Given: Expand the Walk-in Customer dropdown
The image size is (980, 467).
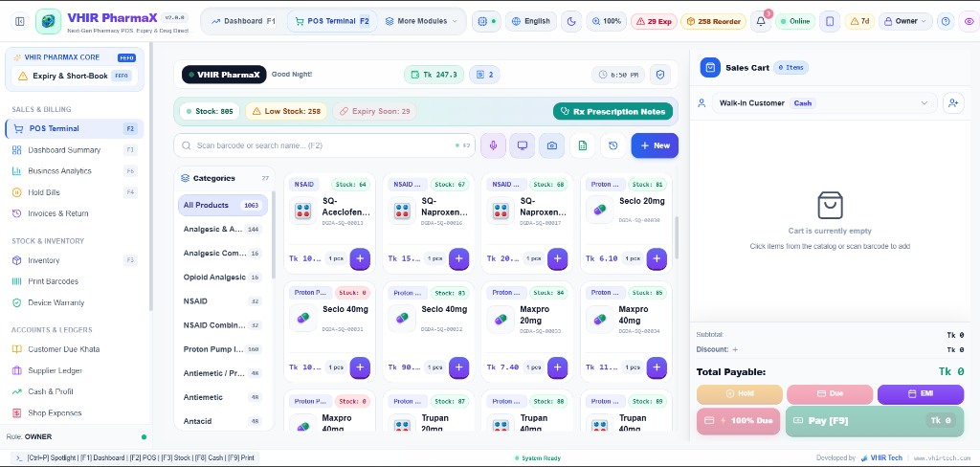Looking at the screenshot, I should point(824,103).
